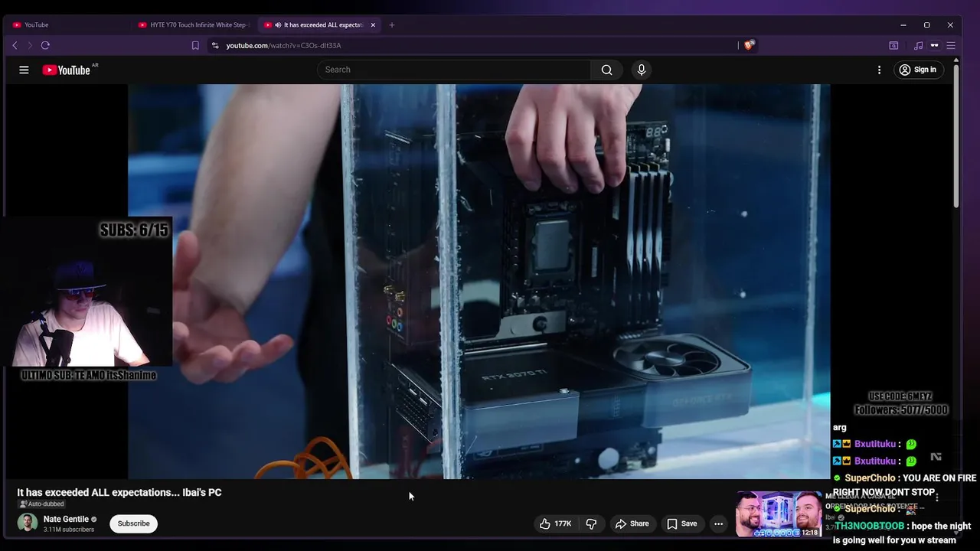Image resolution: width=980 pixels, height=551 pixels.
Task: Switch to the first YouTube tab
Action: 69,25
